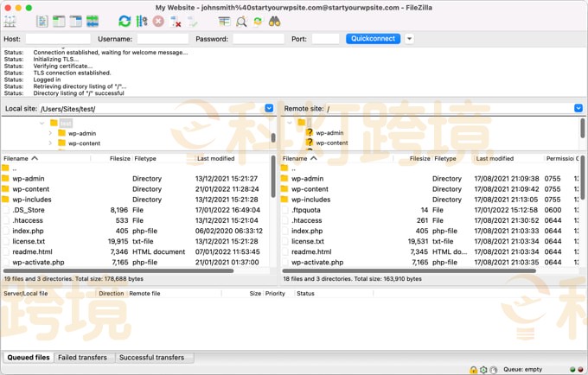Click the red activity indicator light
This screenshot has height=375, width=588.
click(580, 370)
